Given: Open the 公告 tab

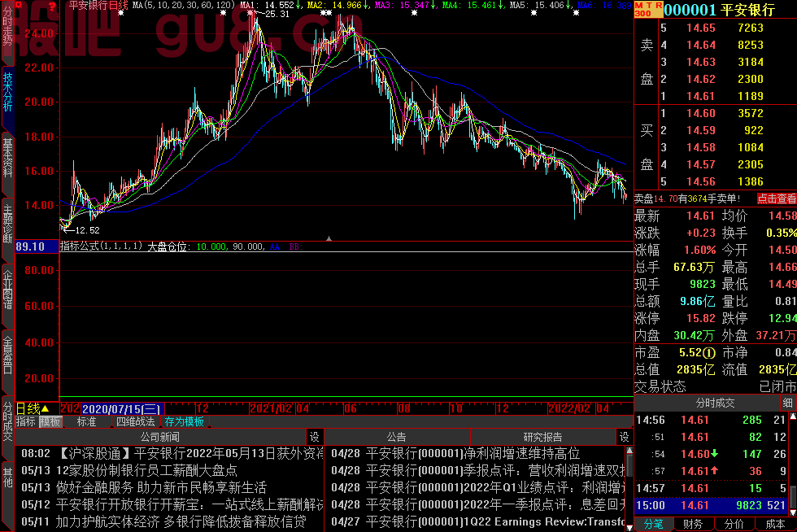Looking at the screenshot, I should pos(397,437).
